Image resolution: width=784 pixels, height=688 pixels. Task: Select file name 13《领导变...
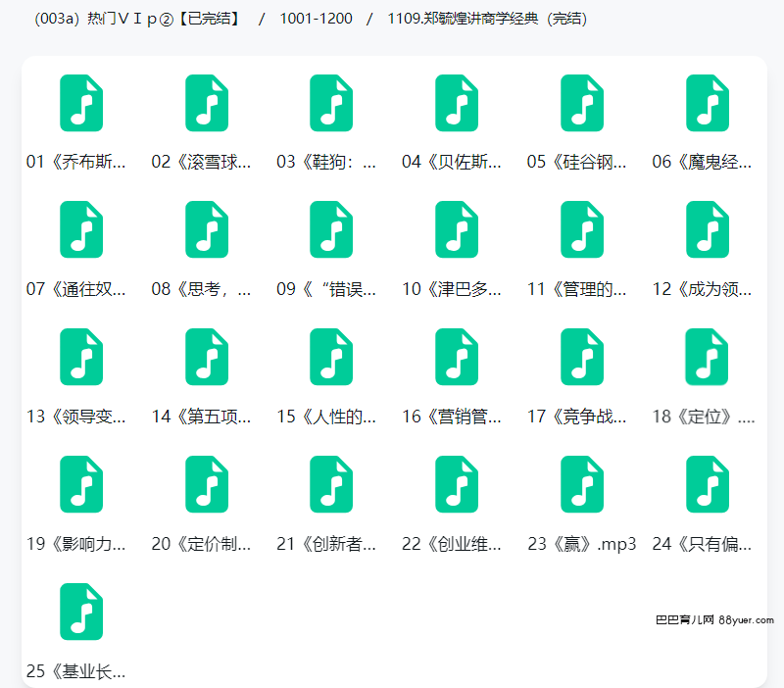[76, 417]
